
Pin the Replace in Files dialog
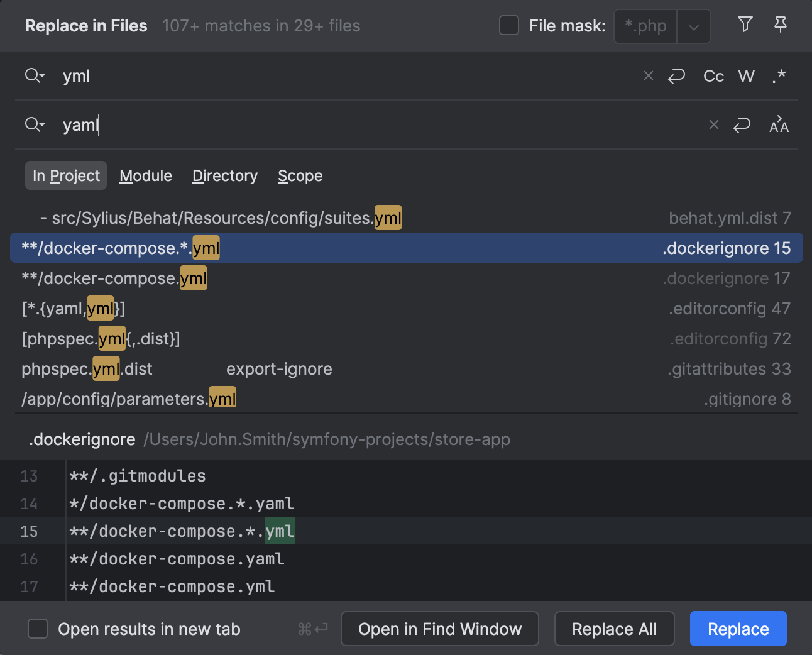pos(781,25)
